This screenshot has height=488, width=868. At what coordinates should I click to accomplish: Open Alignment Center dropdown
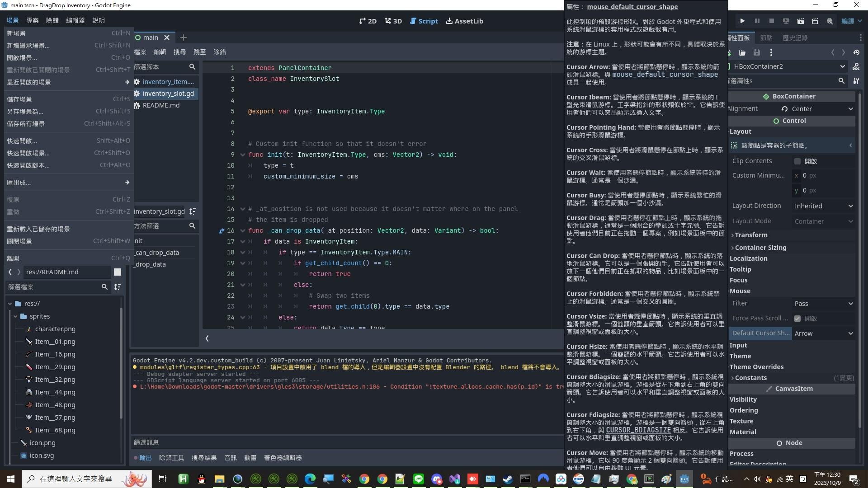point(823,109)
